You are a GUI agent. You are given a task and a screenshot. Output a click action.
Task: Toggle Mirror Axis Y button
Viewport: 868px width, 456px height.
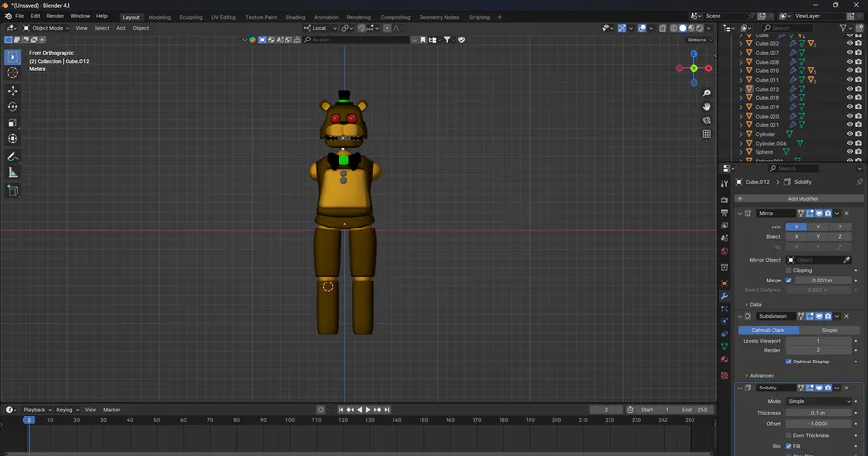(818, 227)
